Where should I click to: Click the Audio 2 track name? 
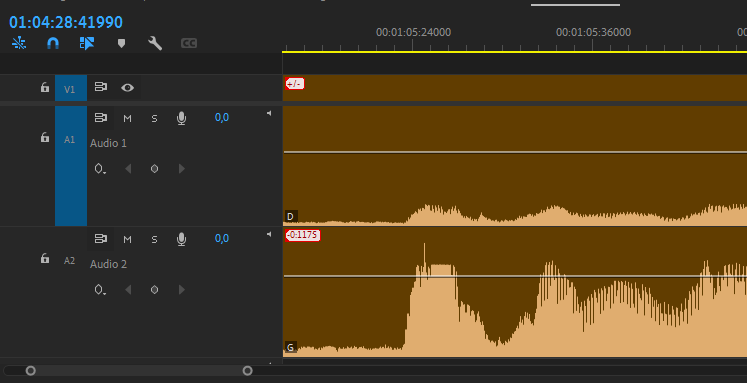108,264
